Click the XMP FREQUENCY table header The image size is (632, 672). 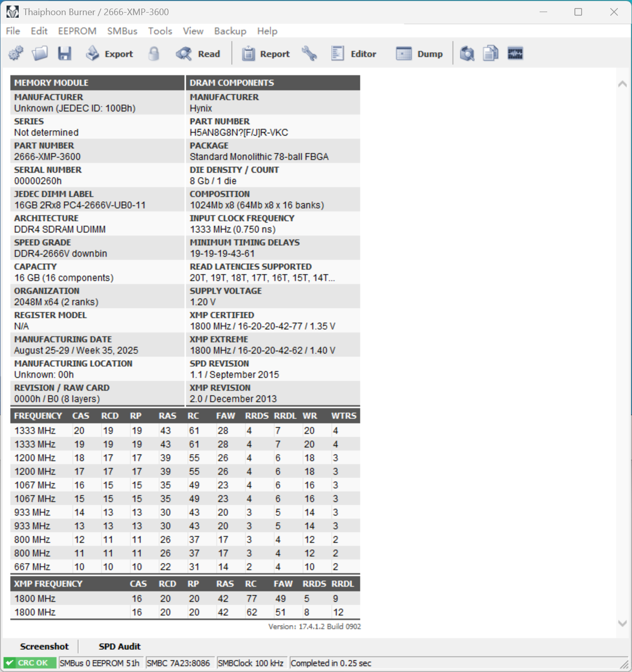point(48,584)
